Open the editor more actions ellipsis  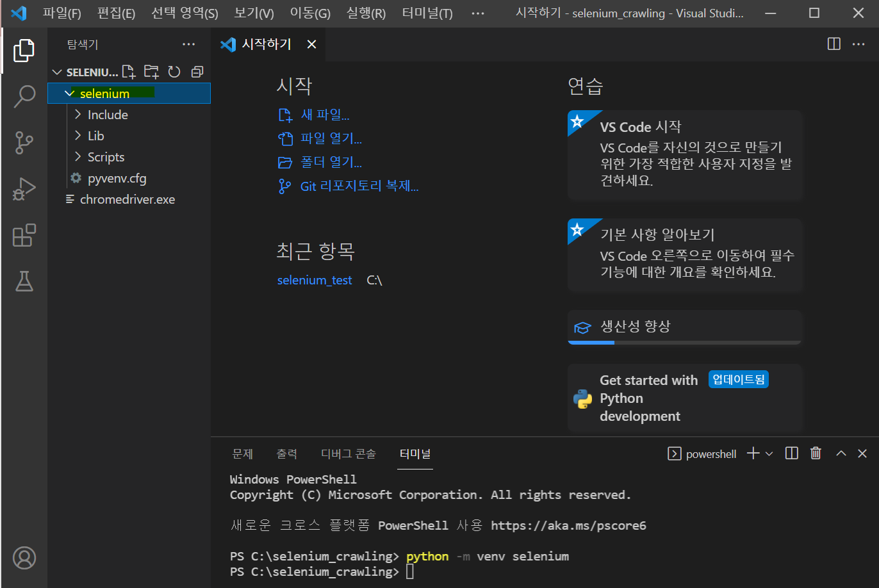click(858, 44)
